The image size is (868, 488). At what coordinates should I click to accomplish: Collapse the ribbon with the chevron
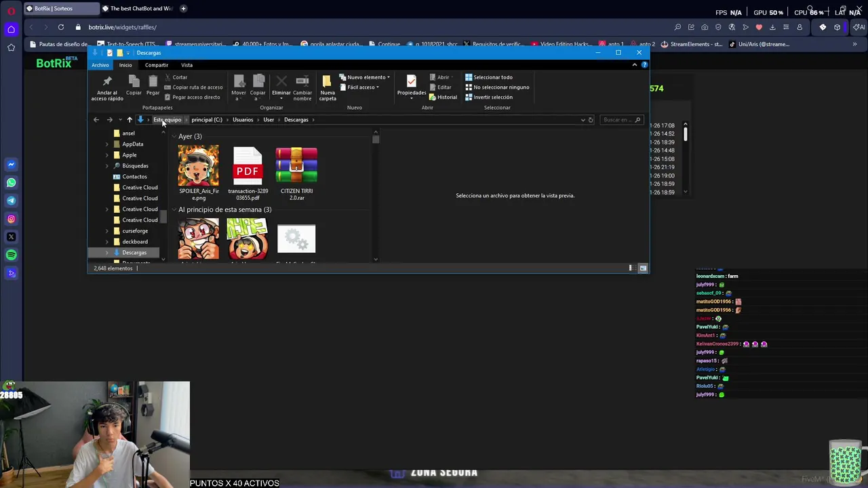click(635, 65)
